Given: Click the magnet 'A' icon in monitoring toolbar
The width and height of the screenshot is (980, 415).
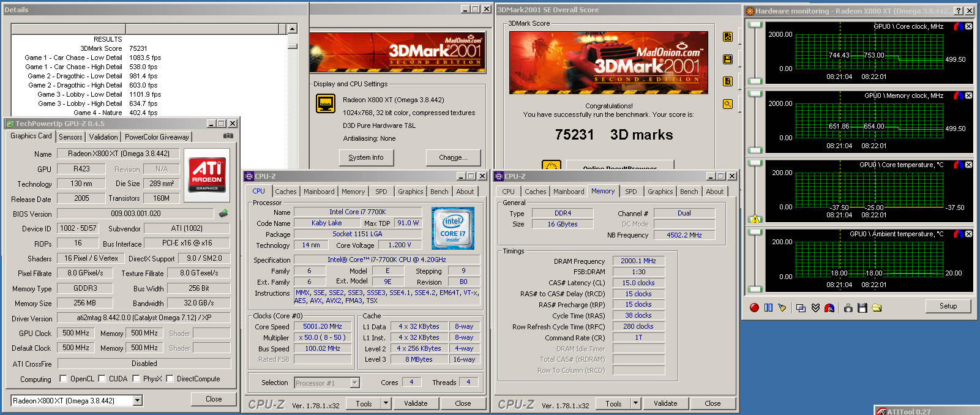Looking at the screenshot, I should tap(829, 307).
